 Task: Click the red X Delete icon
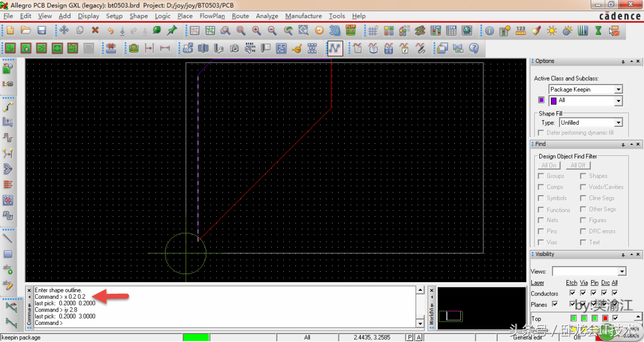coord(95,30)
